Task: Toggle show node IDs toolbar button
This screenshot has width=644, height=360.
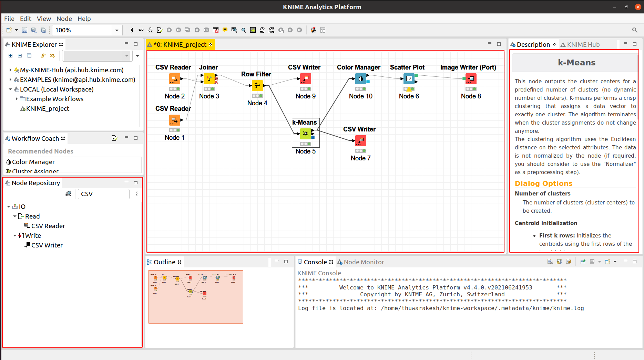Action: pyautogui.click(x=262, y=30)
